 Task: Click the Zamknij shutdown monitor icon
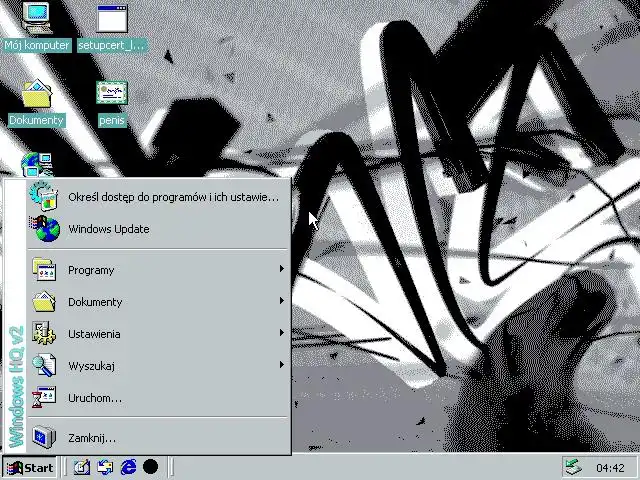click(x=44, y=437)
